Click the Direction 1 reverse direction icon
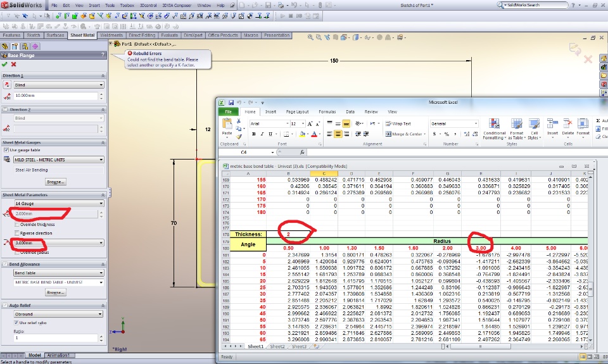The image size is (608, 364). coord(6,84)
